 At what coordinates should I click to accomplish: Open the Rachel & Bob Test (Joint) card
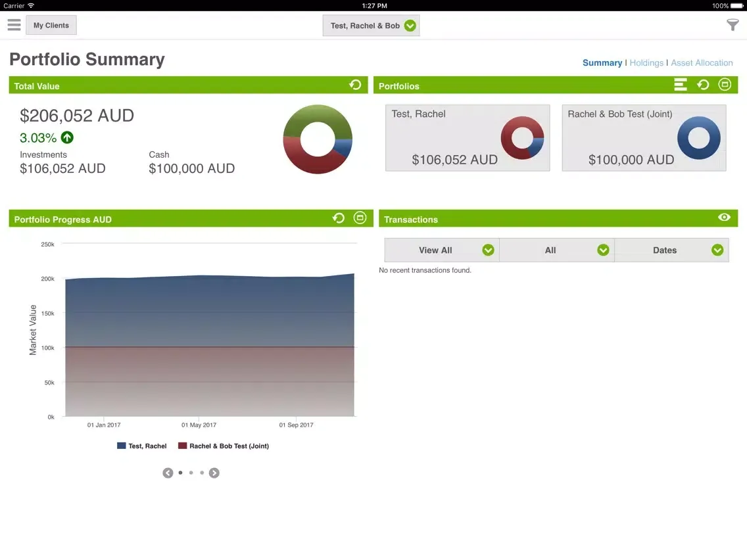coord(644,138)
